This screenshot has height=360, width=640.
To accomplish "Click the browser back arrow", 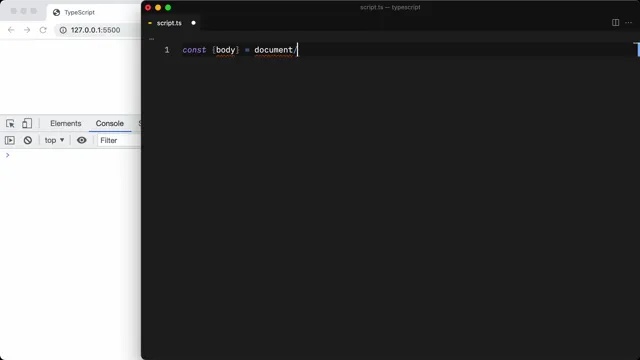I will (11, 30).
